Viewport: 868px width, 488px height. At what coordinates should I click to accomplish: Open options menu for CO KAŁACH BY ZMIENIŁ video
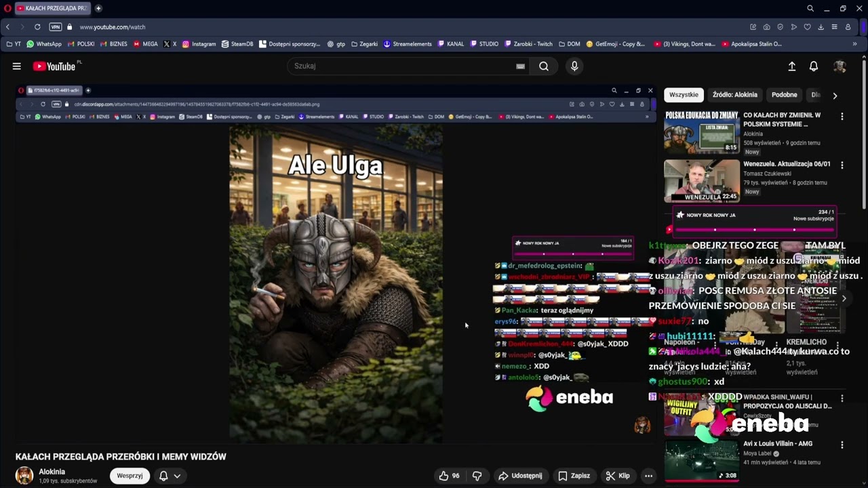point(842,117)
